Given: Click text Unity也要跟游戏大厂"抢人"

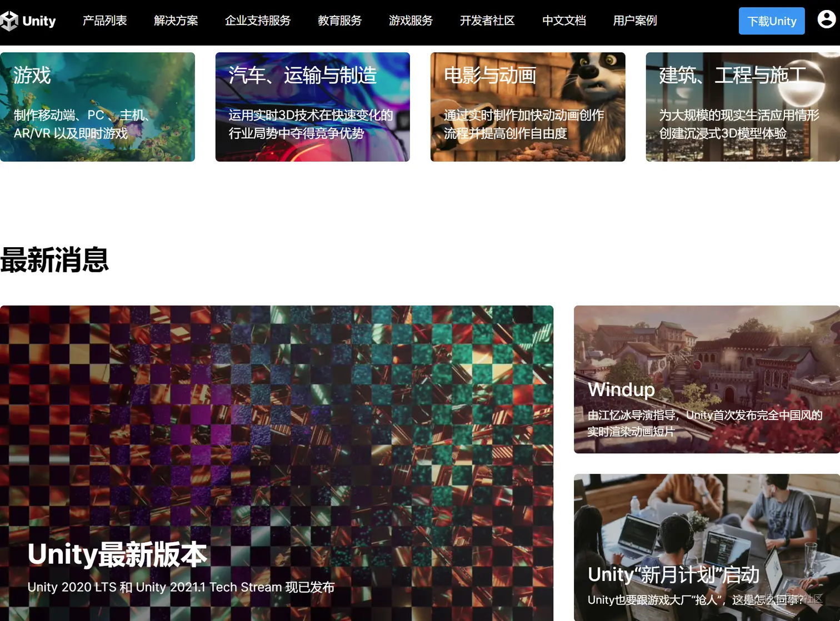Looking at the screenshot, I should (696, 600).
